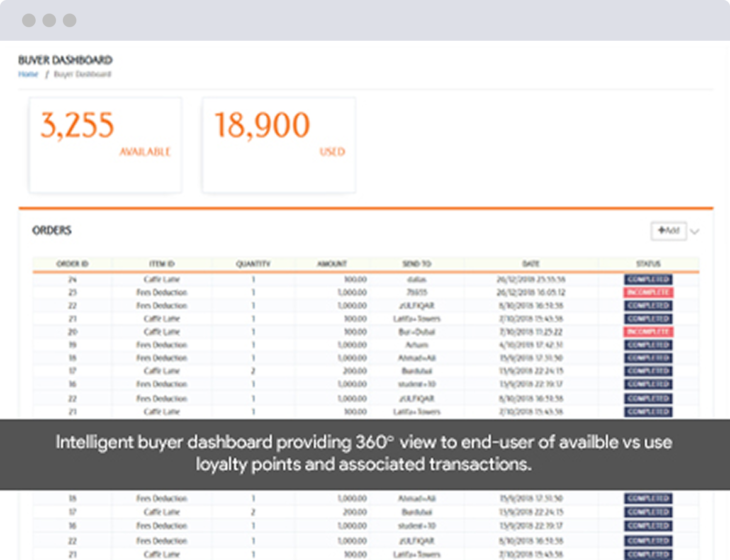Click the Home breadcrumb link
Screen dimensions: 730x560
click(x=28, y=74)
